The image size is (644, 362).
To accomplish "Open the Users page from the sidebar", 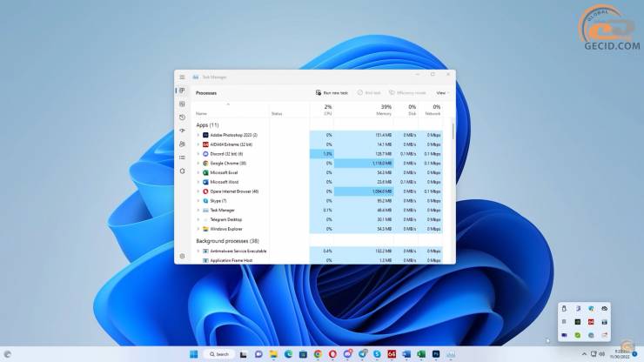I will coord(182,144).
